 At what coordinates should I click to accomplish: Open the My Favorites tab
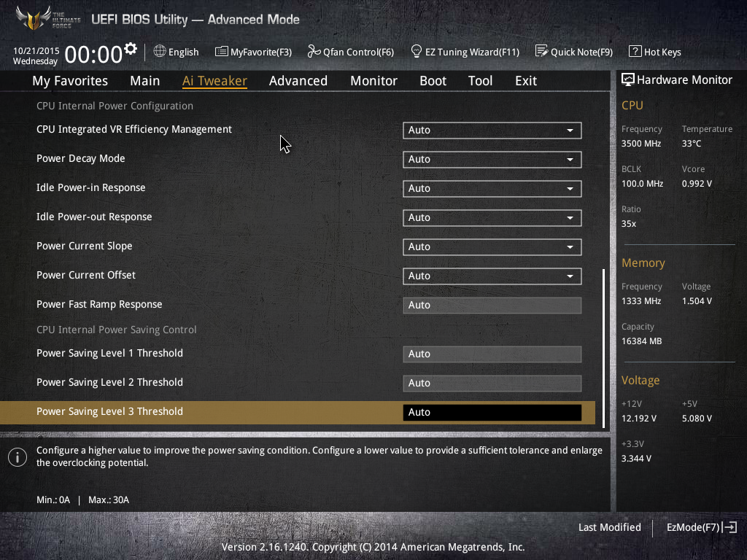coord(70,81)
